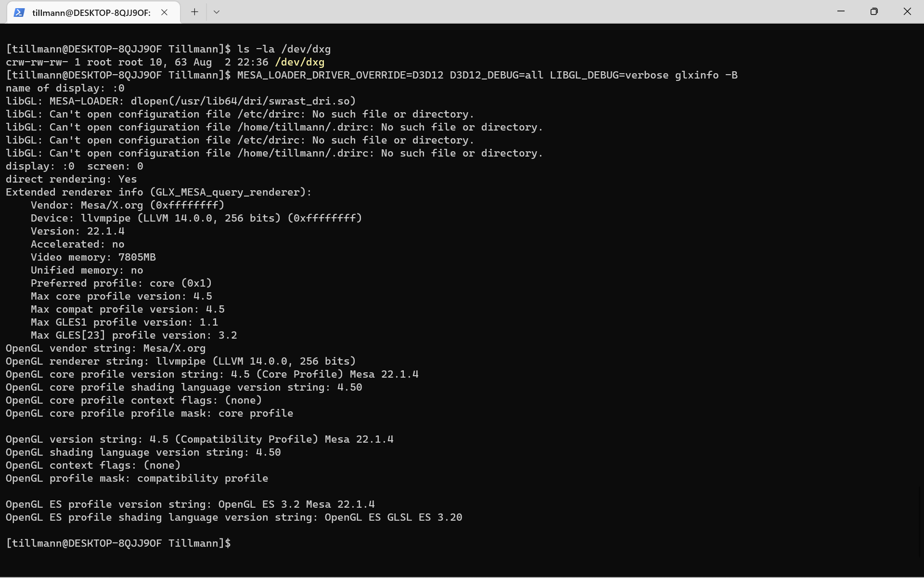Open a new tab with the plus icon
This screenshot has height=578, width=924.
194,12
